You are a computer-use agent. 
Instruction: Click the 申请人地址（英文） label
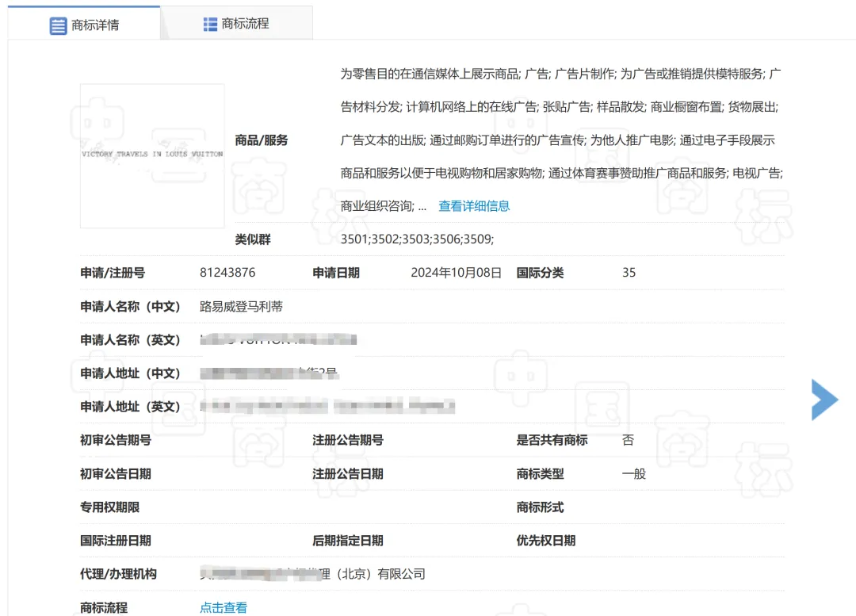pos(130,406)
